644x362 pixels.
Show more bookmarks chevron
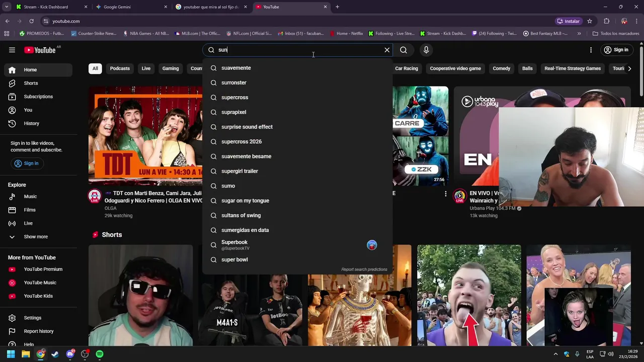tap(579, 34)
